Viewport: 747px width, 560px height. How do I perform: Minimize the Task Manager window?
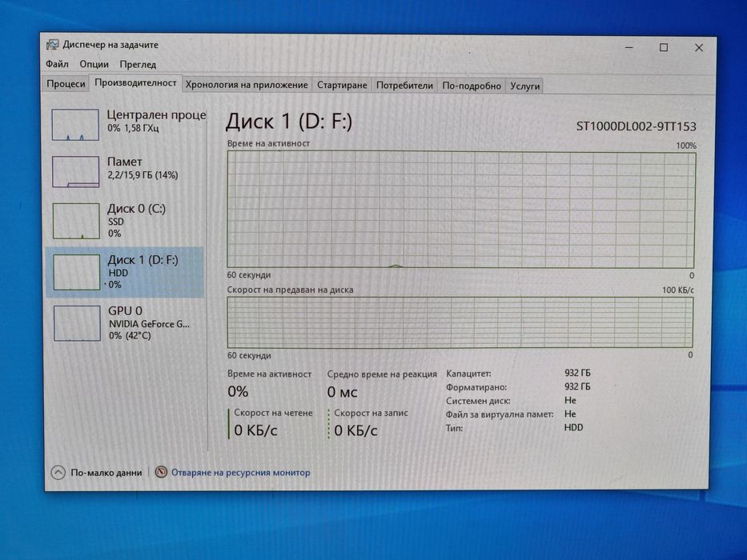point(629,47)
